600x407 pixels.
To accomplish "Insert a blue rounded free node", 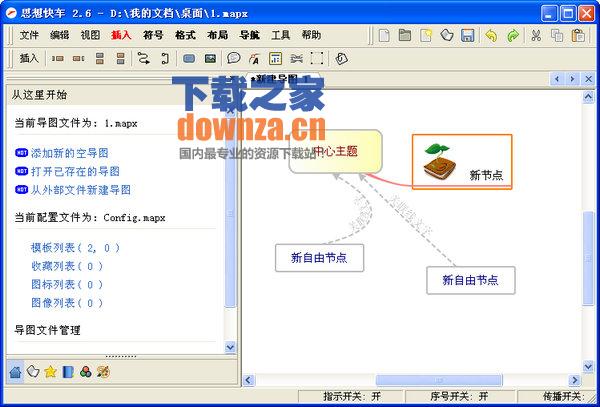I will pos(189,59).
